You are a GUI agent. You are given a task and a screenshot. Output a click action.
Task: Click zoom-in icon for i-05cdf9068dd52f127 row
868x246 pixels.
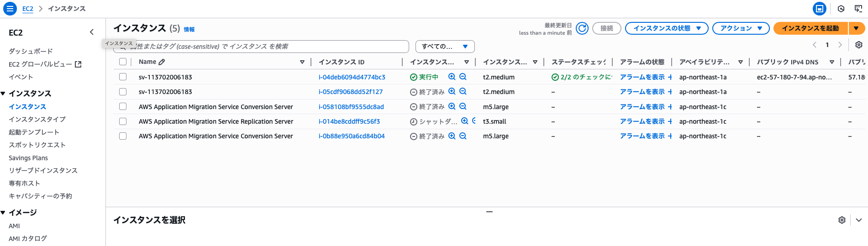[452, 91]
